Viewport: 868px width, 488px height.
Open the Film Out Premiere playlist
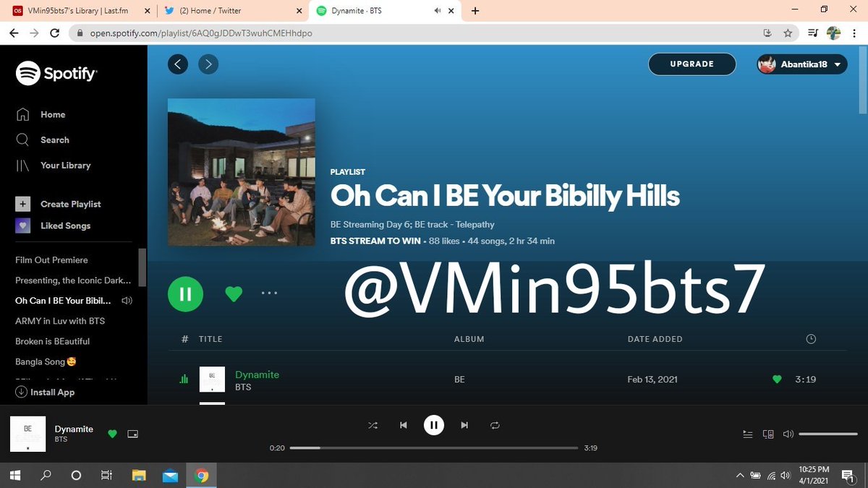[51, 260]
